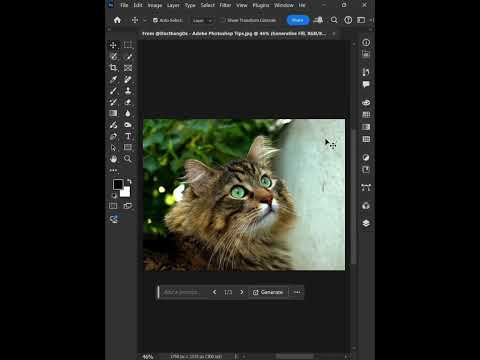Close the open document tab

click(334, 34)
